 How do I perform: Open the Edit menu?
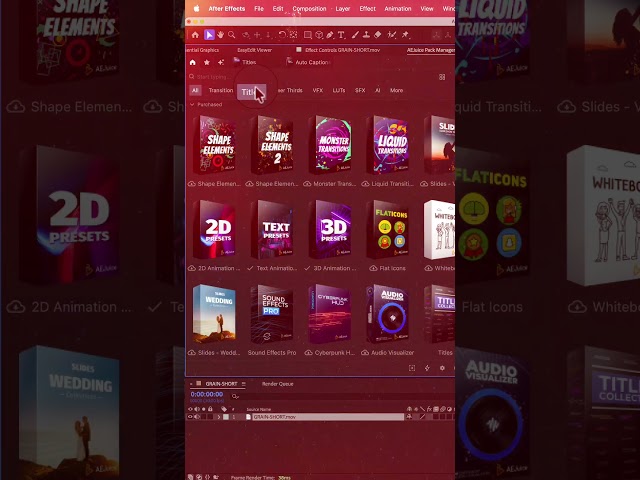tap(278, 9)
